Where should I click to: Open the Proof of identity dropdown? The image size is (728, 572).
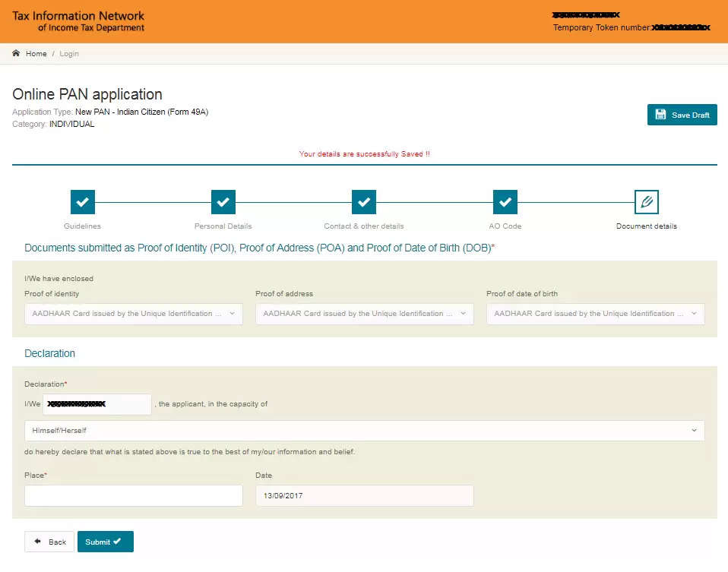133,313
